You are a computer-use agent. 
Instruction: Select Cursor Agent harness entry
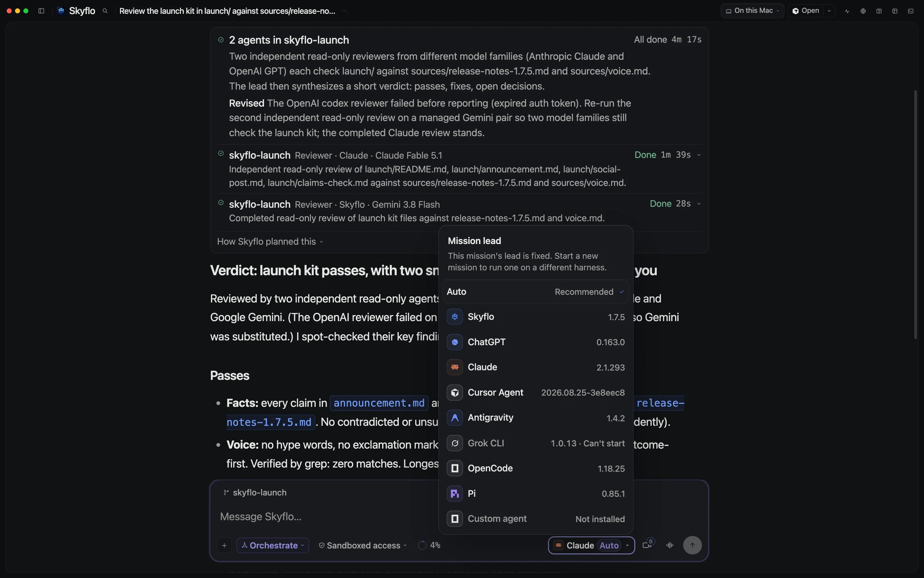click(536, 393)
